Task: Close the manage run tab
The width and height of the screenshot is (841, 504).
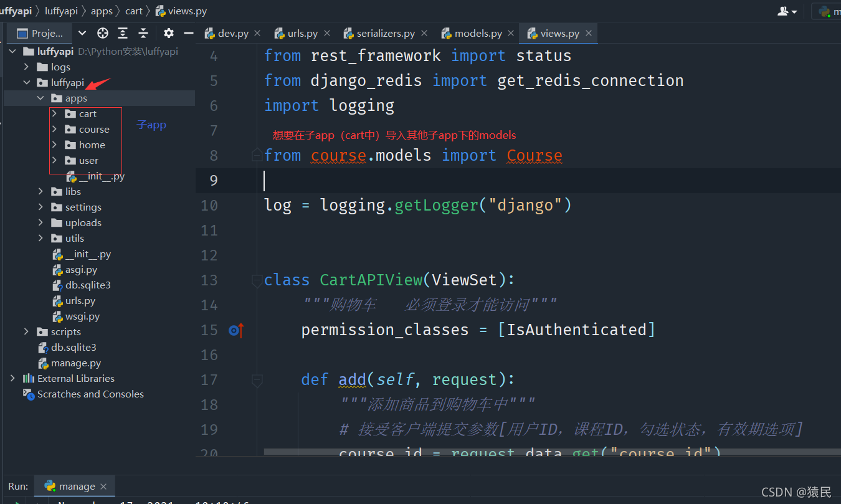Action: [x=103, y=487]
